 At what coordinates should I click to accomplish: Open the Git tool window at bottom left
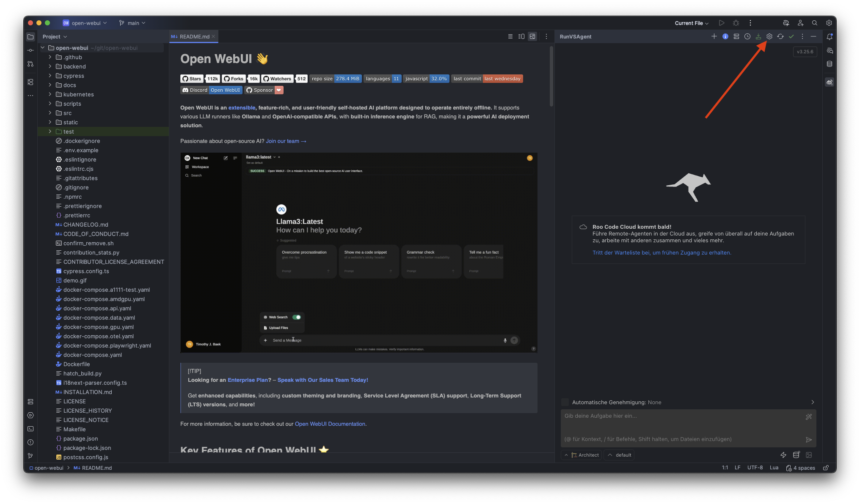pos(30,456)
